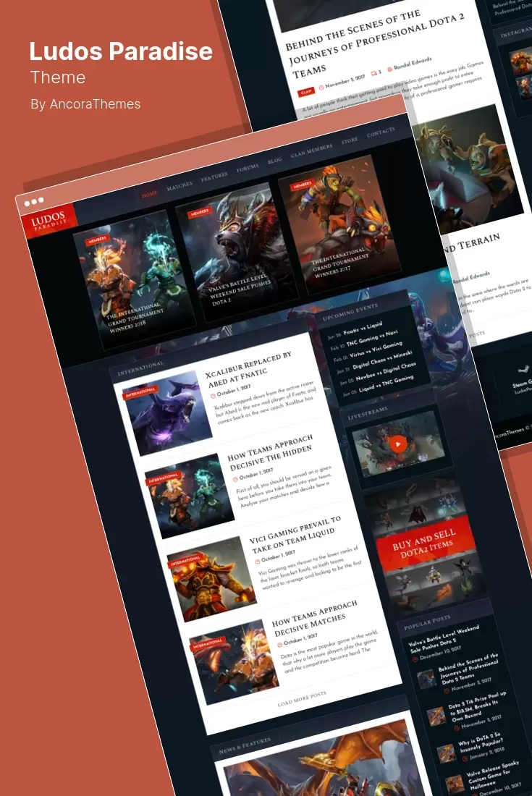Screen dimensions: 532x796
Task: Click November 5, 2017 date in back window
Action: (x=345, y=80)
